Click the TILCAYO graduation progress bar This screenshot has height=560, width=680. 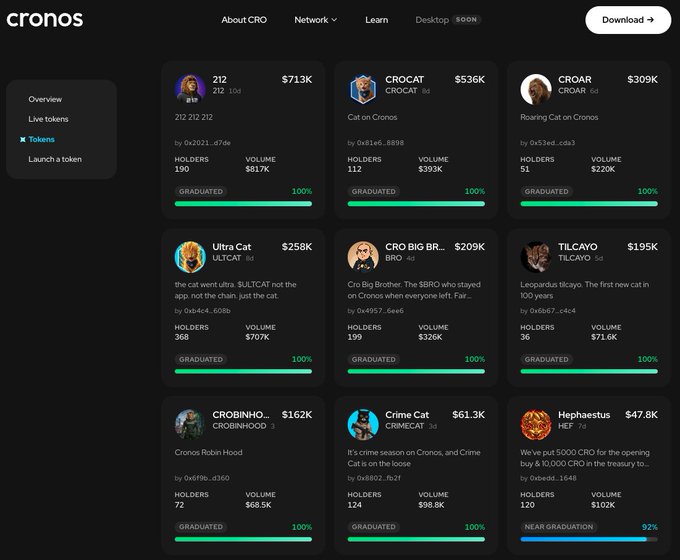(589, 371)
